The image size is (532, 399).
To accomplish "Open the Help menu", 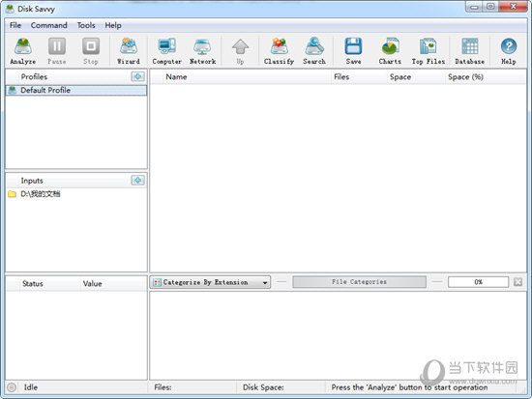I will coord(113,25).
